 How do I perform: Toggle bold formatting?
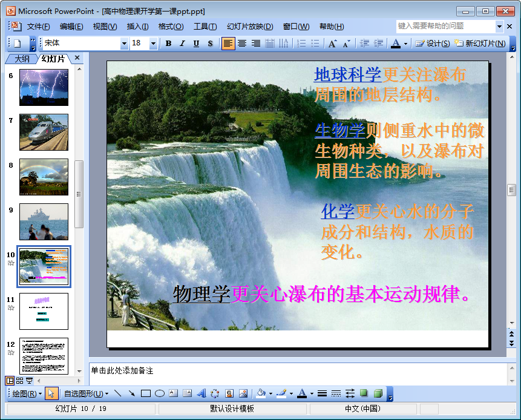(x=169, y=44)
